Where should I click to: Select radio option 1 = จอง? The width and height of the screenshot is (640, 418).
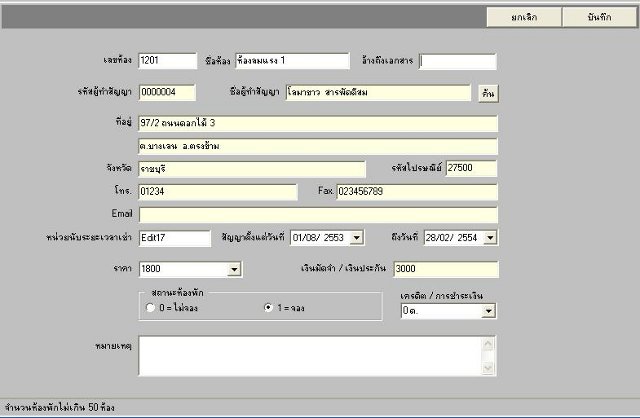268,307
